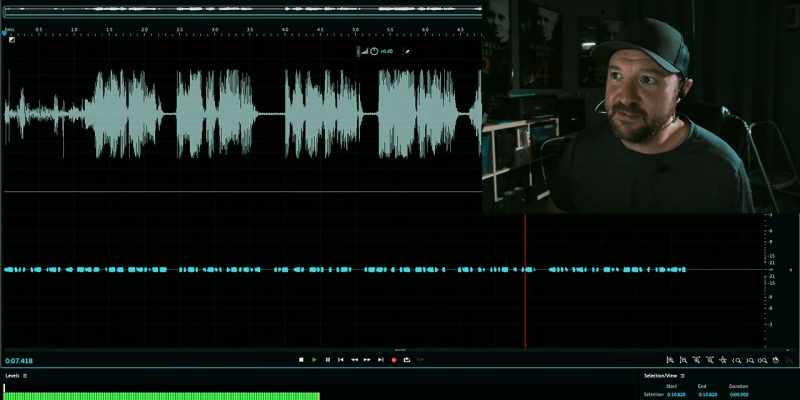Start recording with the red Record button
800x400 pixels.
pos(394,360)
